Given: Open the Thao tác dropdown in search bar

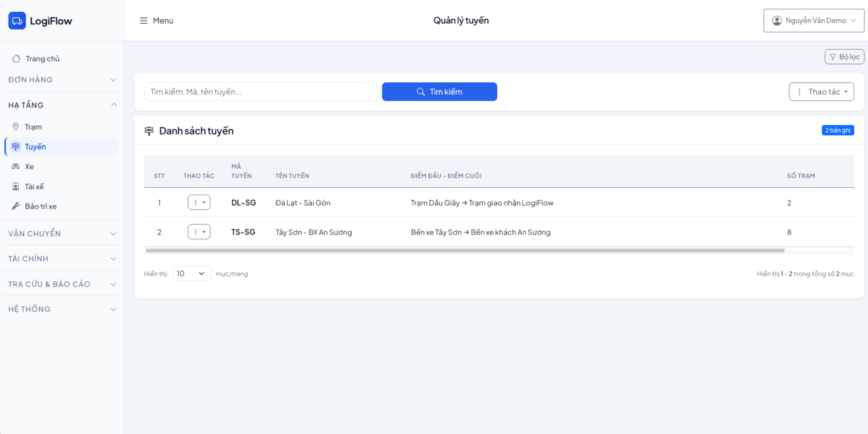Looking at the screenshot, I should point(821,92).
